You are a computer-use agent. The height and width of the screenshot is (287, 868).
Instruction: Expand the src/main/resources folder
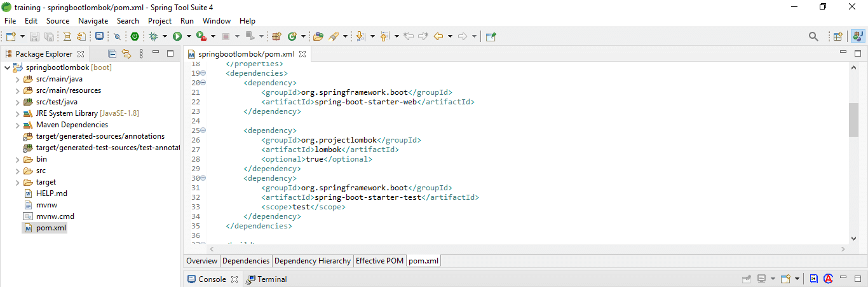(17, 90)
